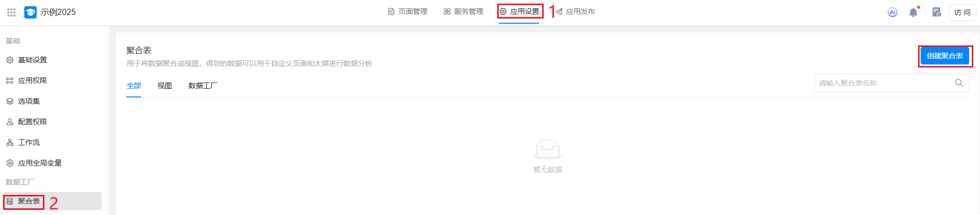The image size is (980, 215).
Task: Click the 聚合表 database icon in sidebar
Action: (10, 201)
